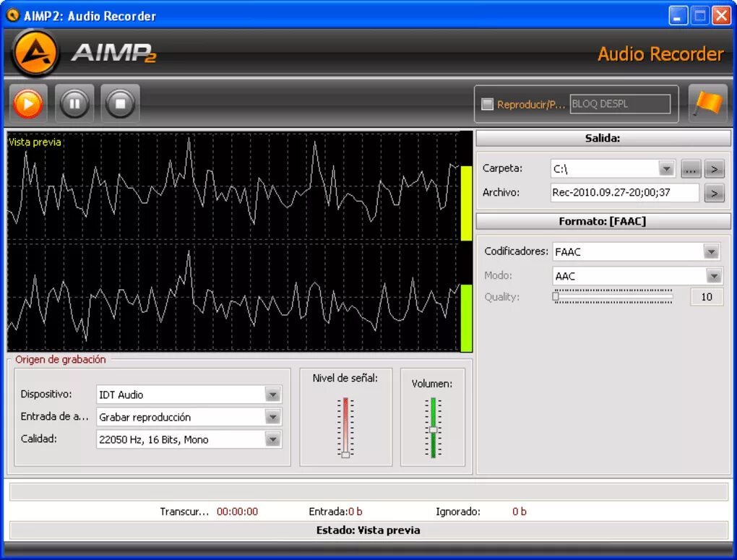
Task: Open the Entrada Grabar reproducción dropdown
Action: pos(272,417)
